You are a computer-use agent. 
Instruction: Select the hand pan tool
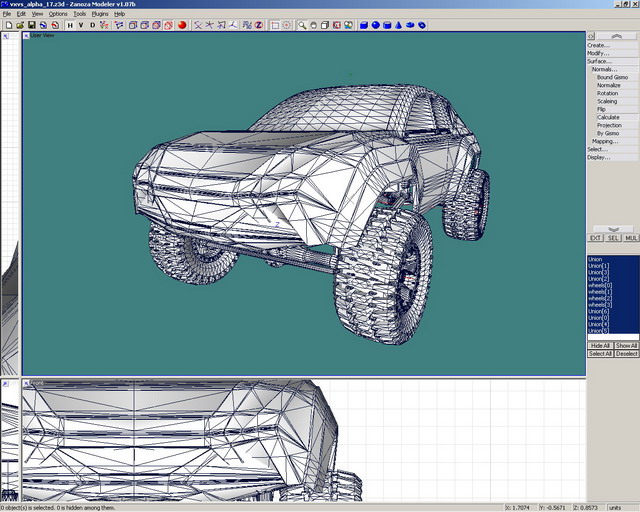tap(313, 25)
